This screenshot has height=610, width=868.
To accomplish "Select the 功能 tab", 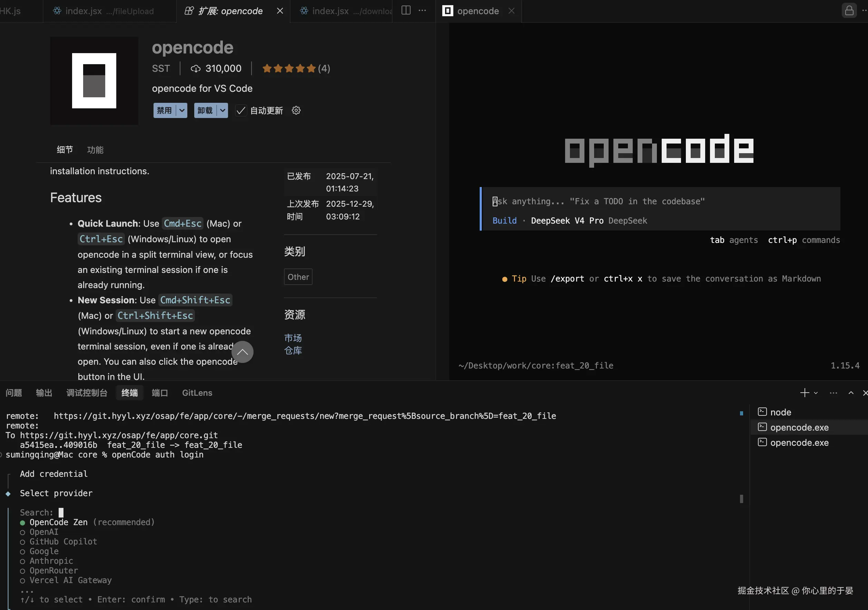I will tap(95, 150).
